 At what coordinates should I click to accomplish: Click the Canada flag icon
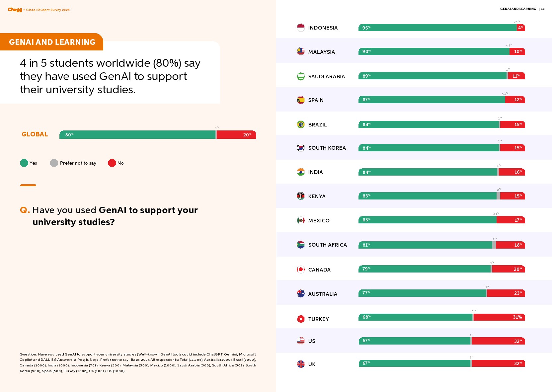pyautogui.click(x=300, y=270)
